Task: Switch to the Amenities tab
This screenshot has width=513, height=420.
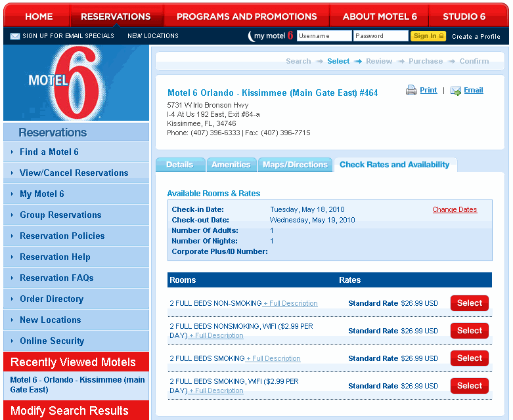Action: (x=231, y=165)
